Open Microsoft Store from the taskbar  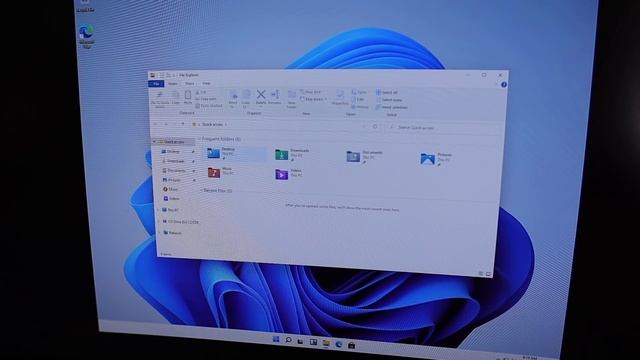tap(351, 345)
